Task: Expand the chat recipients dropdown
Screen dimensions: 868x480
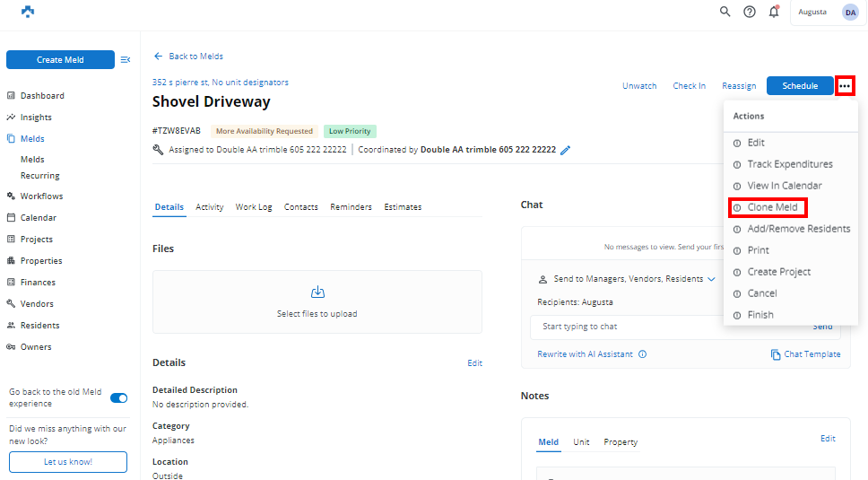Action: [711, 279]
